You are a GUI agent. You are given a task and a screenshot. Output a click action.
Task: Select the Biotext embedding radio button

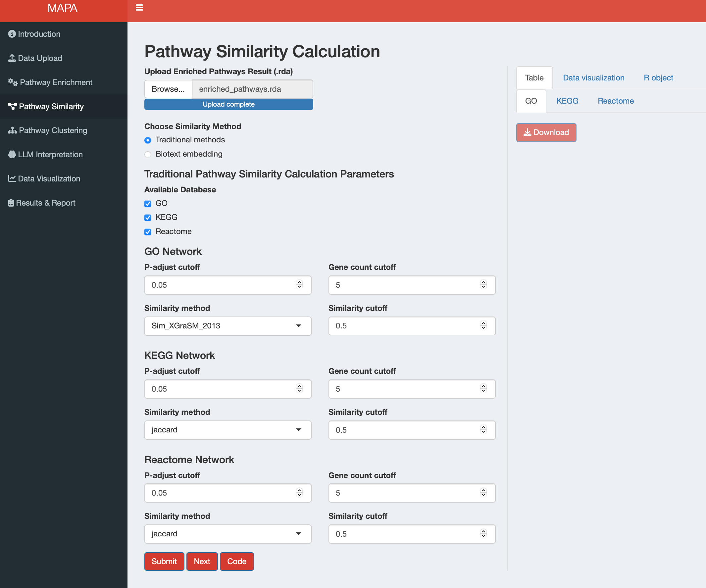coord(148,154)
